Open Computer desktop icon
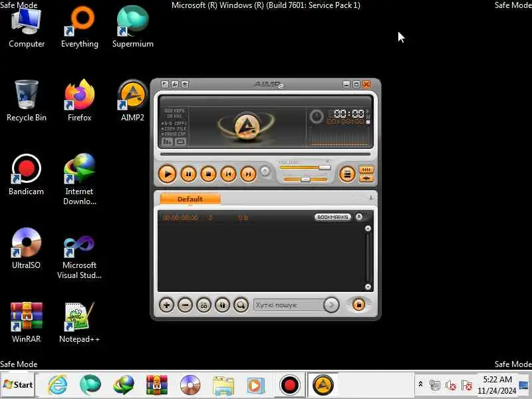Viewport: 532px width, 399px height. pyautogui.click(x=27, y=27)
